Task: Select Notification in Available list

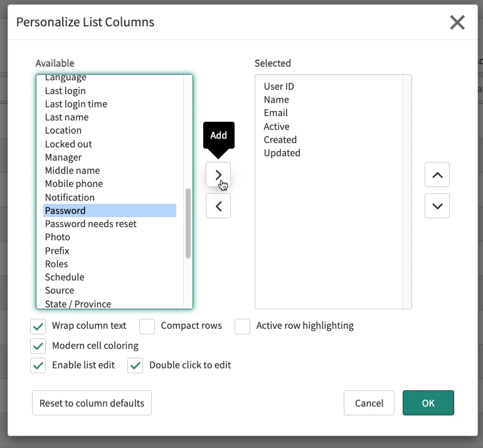Action: [110, 197]
